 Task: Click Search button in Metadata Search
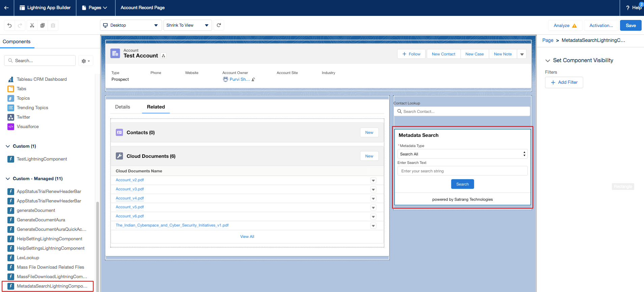(462, 184)
